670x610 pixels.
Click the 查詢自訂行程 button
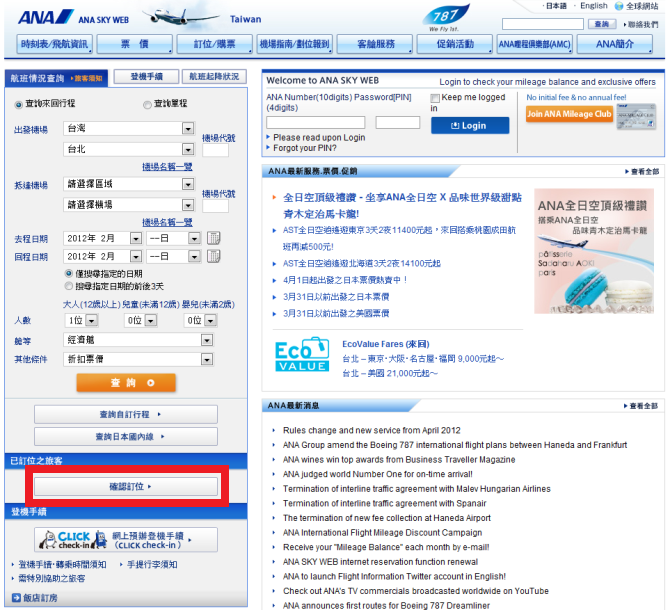[126, 414]
